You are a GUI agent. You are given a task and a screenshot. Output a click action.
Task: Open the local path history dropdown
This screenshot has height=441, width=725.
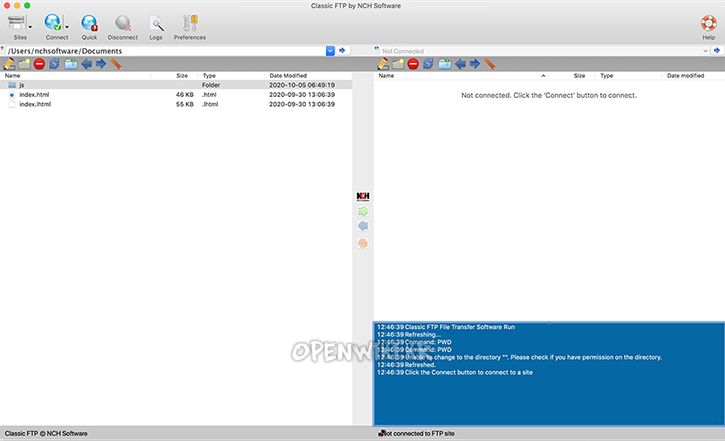click(x=330, y=50)
